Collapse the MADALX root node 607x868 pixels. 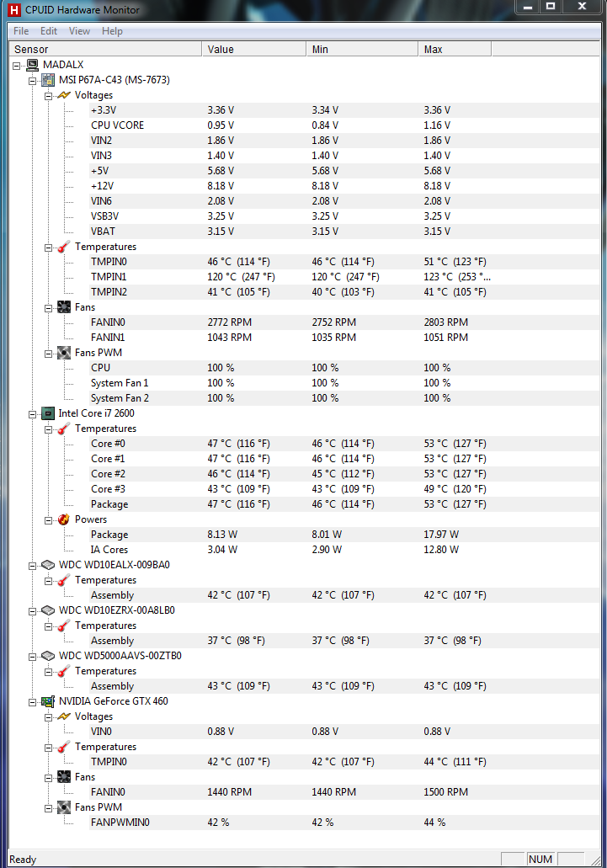pyautogui.click(x=17, y=66)
